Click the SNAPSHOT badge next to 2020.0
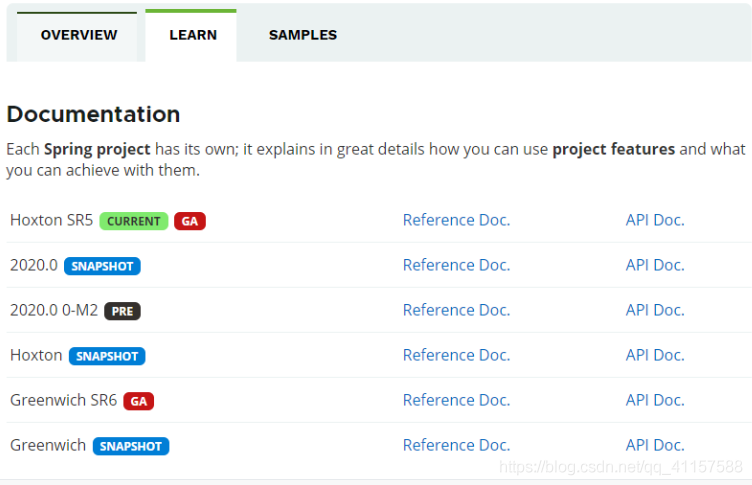Screen dimensions: 752x485 click(x=102, y=266)
